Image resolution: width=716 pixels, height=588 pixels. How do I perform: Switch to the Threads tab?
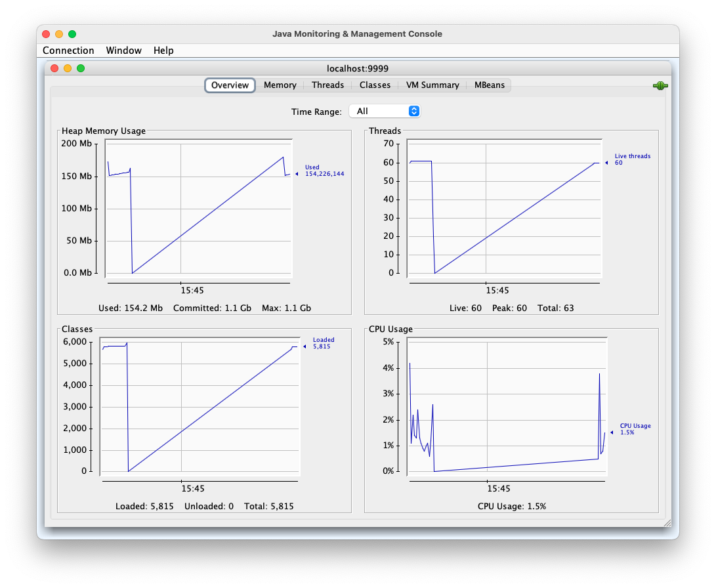coord(327,85)
